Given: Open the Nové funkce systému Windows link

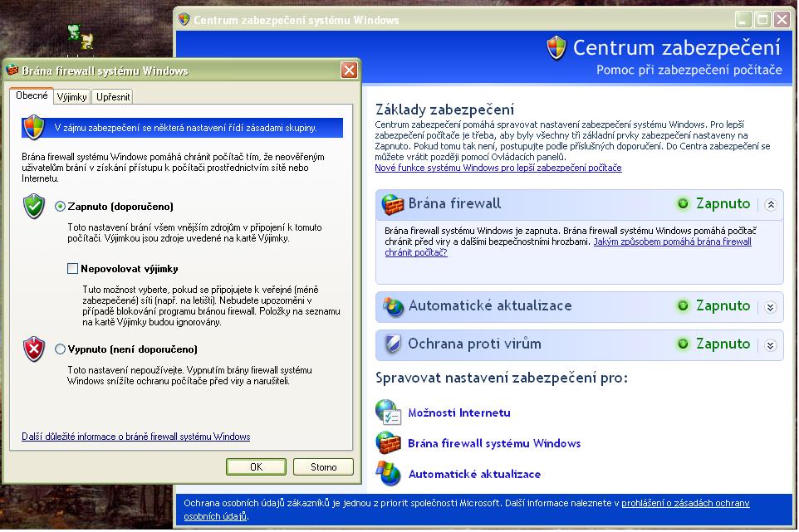Looking at the screenshot, I should [498, 168].
